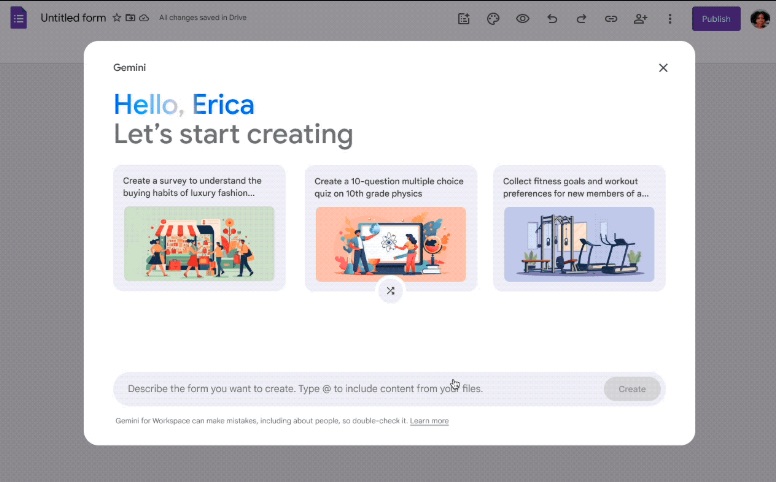Close the Gemini dialog
Viewport: 776px width, 482px height.
pos(663,68)
